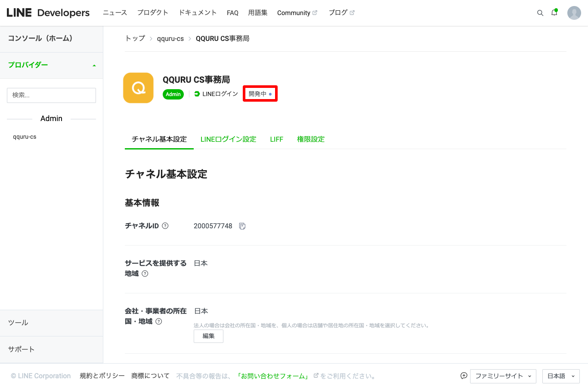Switch to the LIFF tab
The image size is (588, 389).
276,139
